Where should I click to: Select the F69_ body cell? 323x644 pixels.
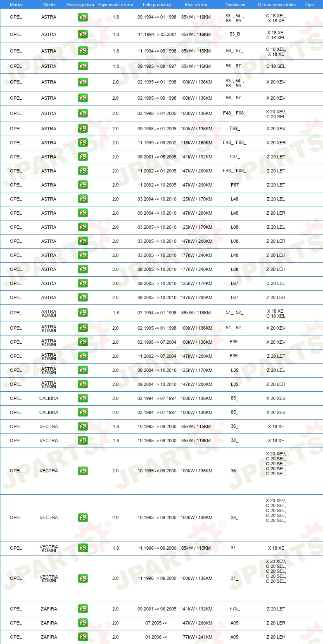point(235,129)
